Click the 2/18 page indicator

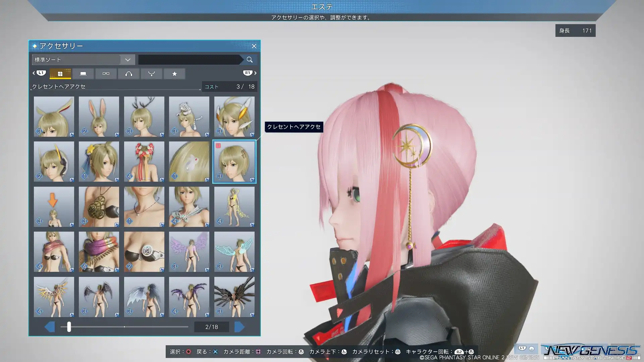[x=212, y=327]
